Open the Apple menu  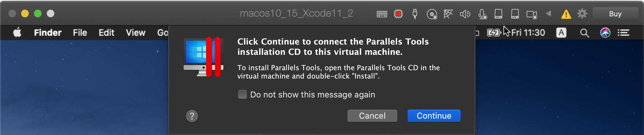point(17,32)
